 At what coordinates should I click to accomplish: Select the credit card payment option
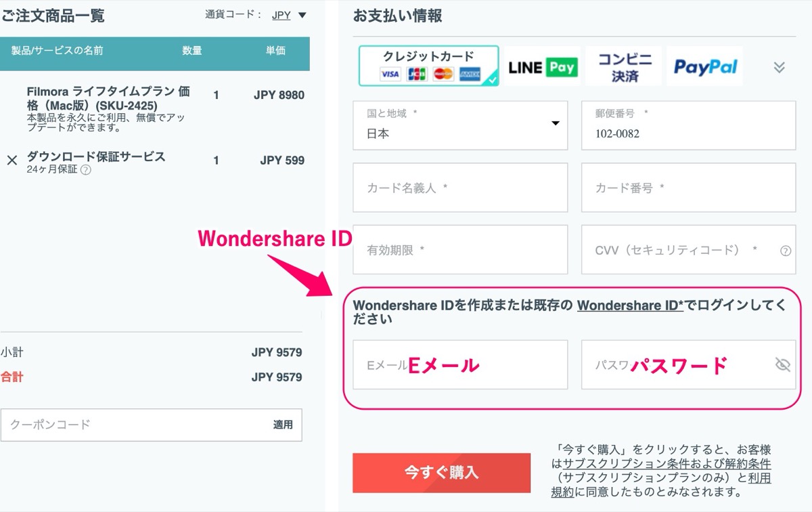(x=429, y=66)
